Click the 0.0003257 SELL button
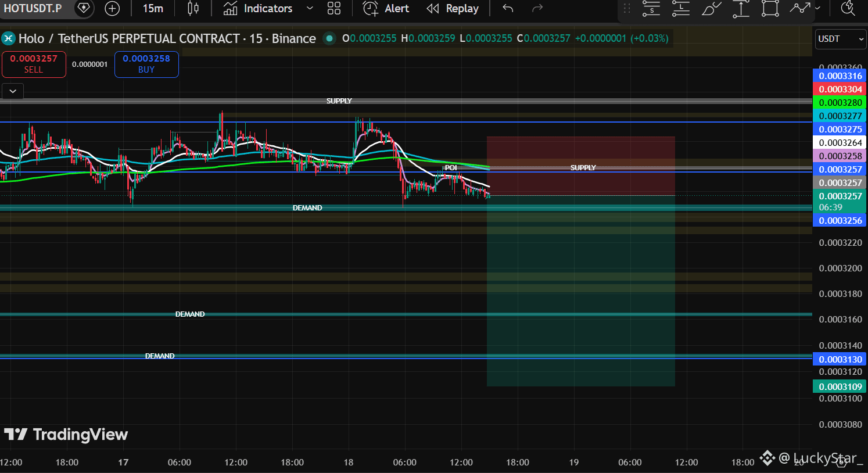 click(34, 64)
